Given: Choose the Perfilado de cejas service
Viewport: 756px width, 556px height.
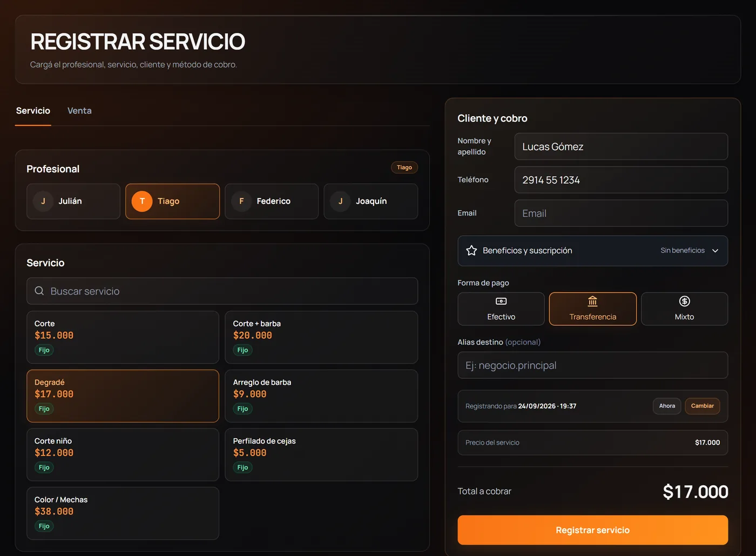Looking at the screenshot, I should [x=321, y=454].
